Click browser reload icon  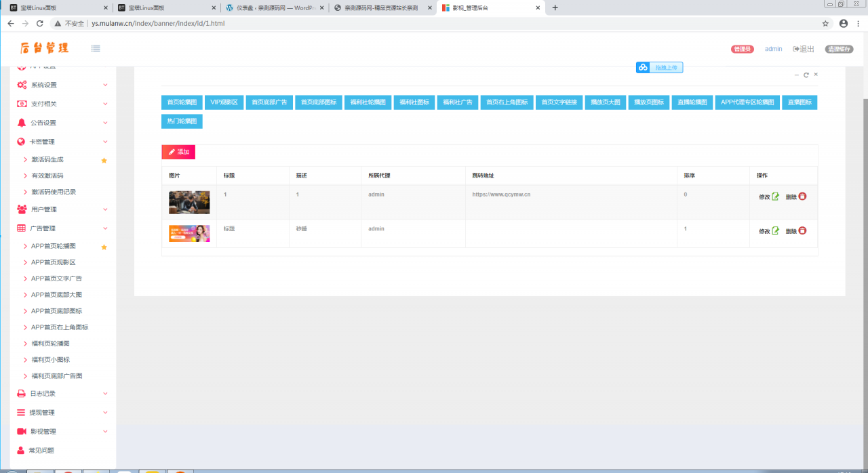click(x=40, y=23)
